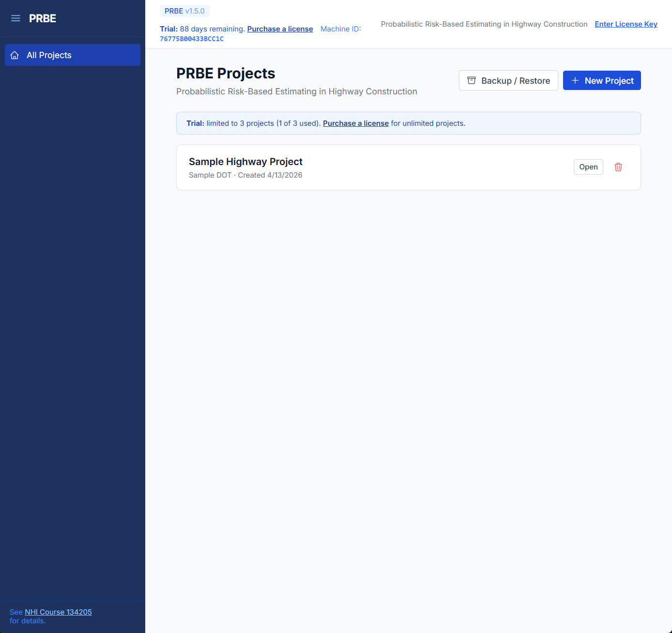Viewport: 672px width, 633px height.
Task: Open the Sample Highway Project
Action: coord(588,166)
